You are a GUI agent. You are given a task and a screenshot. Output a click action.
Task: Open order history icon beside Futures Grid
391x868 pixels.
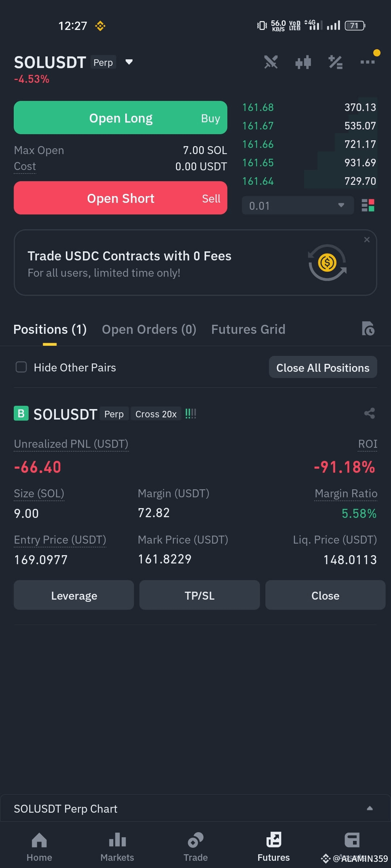click(x=368, y=329)
